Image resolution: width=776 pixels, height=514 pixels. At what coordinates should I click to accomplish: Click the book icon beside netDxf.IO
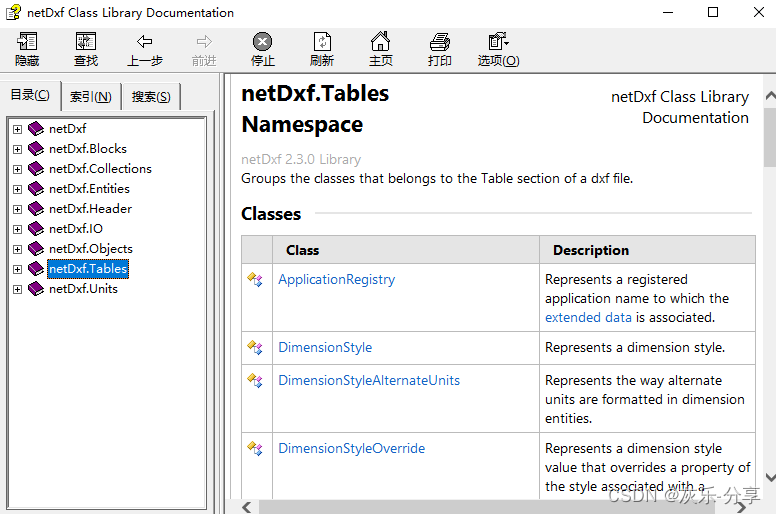click(36, 229)
